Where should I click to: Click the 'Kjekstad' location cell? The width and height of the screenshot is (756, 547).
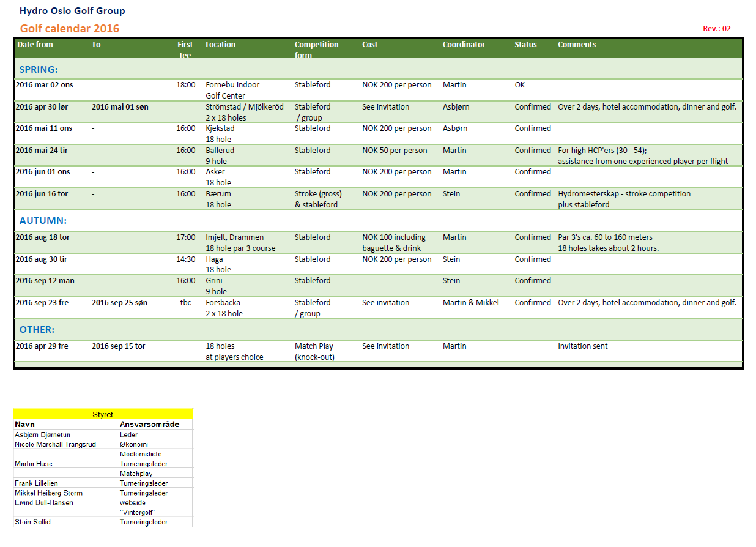[220, 128]
